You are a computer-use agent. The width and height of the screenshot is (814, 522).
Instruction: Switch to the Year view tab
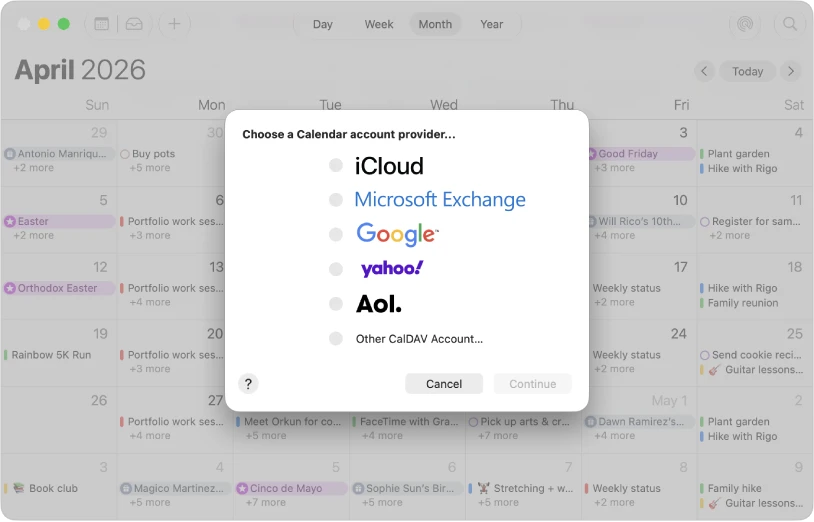click(492, 24)
